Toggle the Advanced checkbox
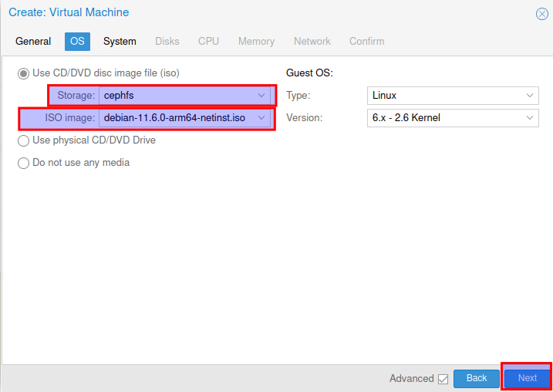This screenshot has width=553, height=392. [x=443, y=379]
